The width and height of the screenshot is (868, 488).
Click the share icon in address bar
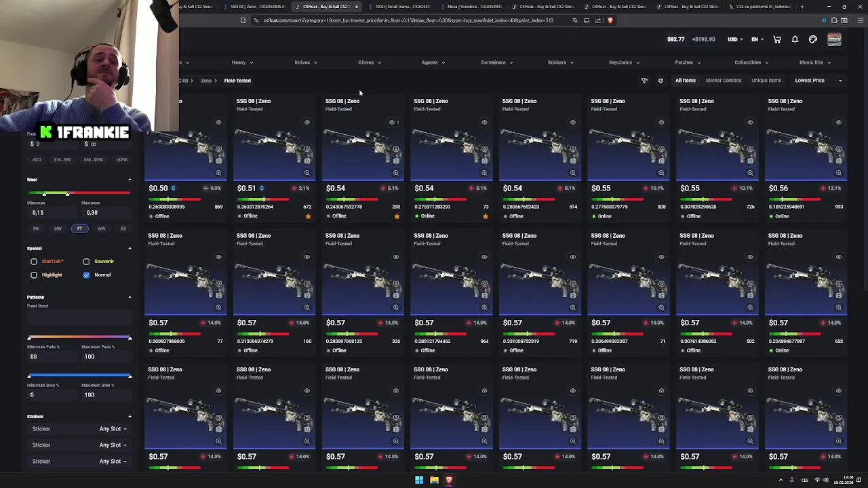pos(598,20)
